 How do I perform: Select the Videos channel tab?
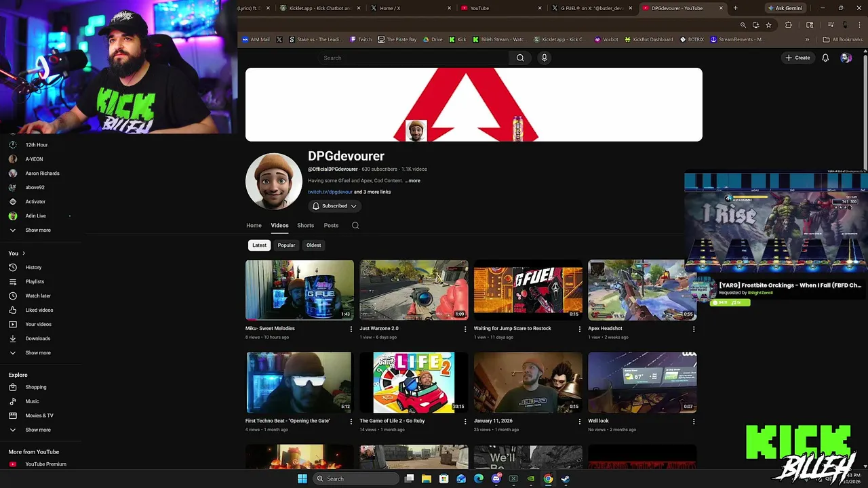tap(279, 226)
